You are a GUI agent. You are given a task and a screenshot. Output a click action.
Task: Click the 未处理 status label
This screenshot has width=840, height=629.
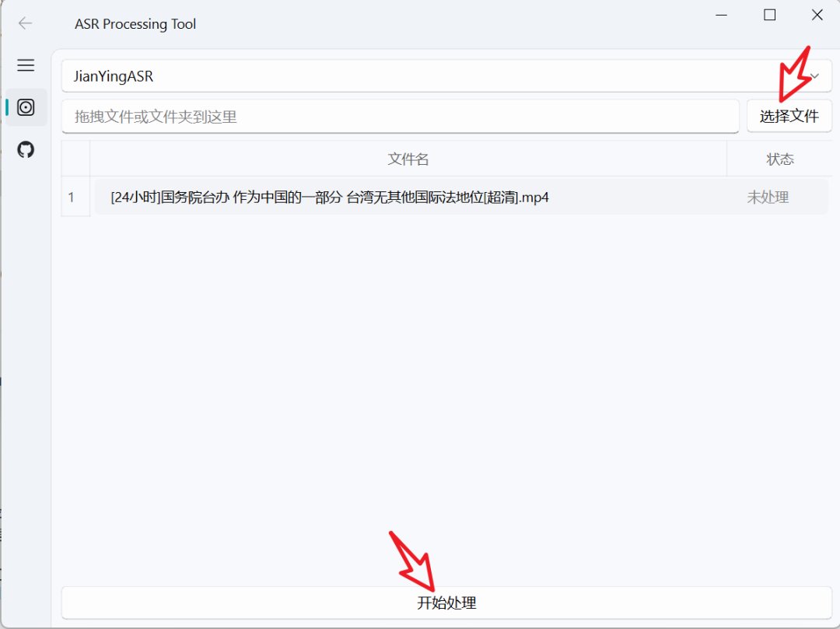point(767,197)
